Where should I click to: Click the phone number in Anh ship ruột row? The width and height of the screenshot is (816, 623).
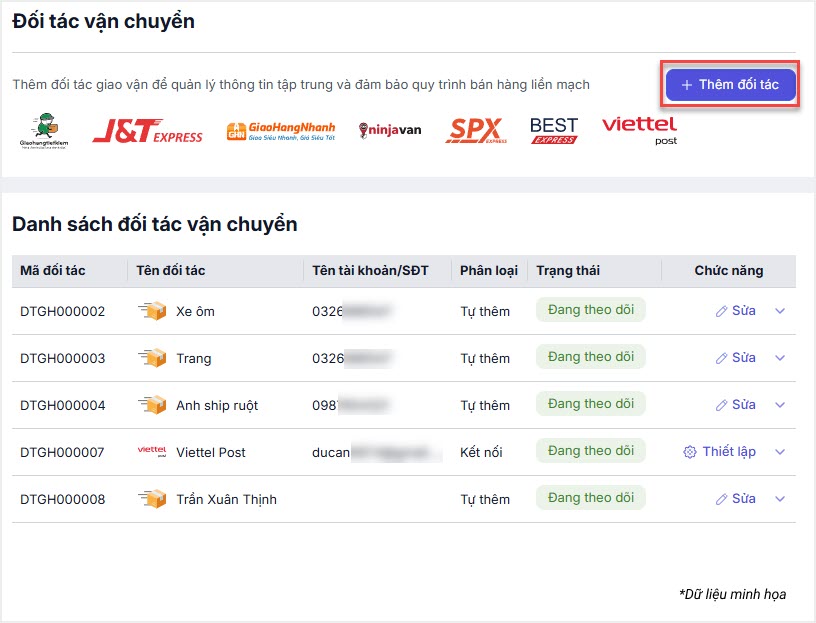[350, 405]
